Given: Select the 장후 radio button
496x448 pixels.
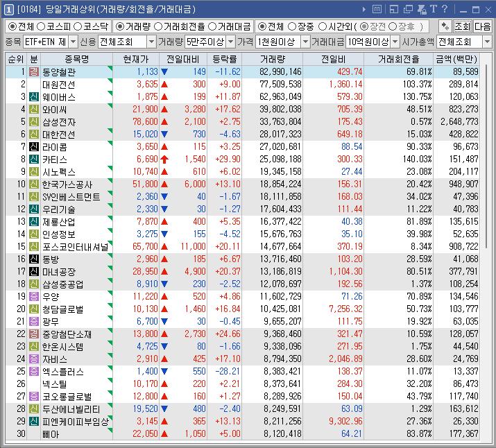Looking at the screenshot, I should [x=393, y=26].
